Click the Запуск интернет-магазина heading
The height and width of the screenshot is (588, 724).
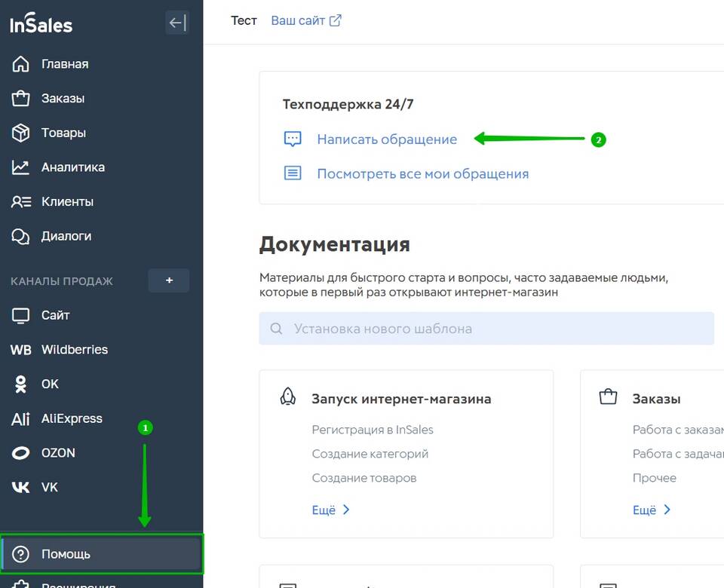(401, 399)
